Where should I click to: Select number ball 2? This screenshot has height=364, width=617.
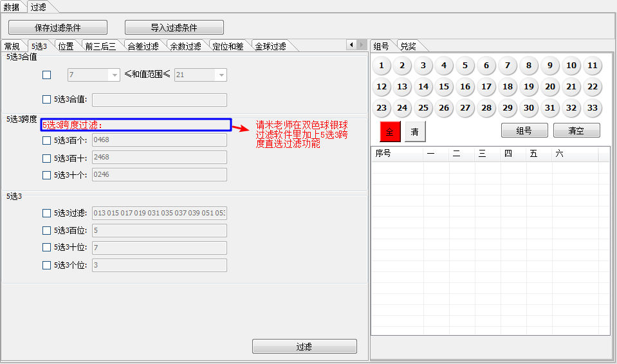[402, 66]
